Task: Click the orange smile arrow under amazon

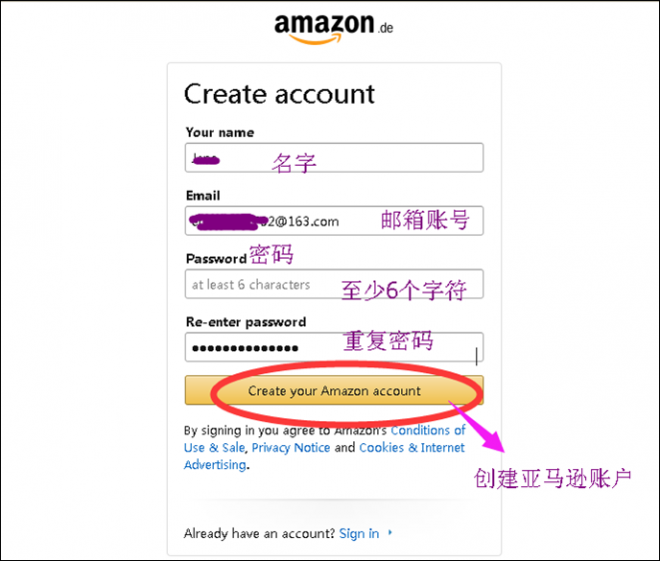Action: click(315, 39)
